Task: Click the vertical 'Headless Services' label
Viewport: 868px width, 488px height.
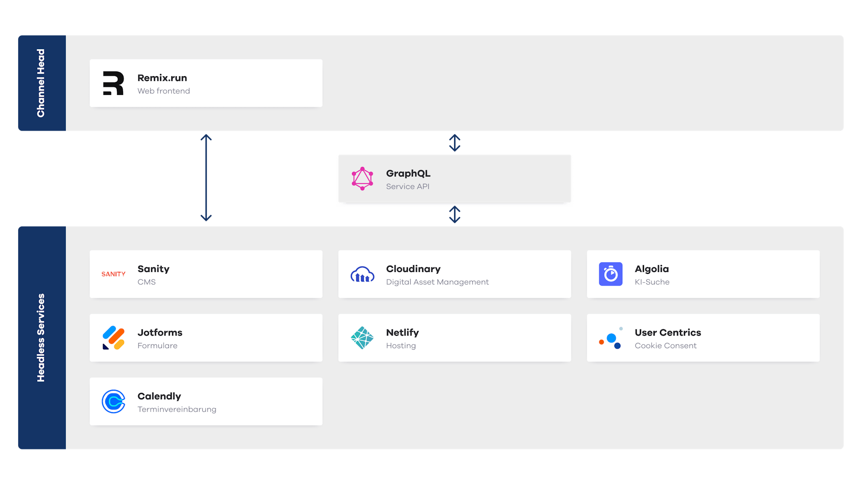Action: pos(41,338)
